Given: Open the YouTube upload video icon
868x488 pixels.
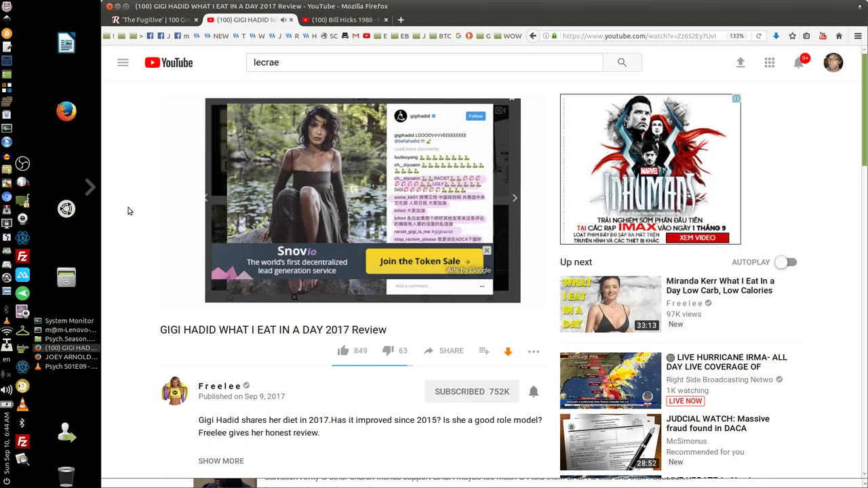Looking at the screenshot, I should [x=741, y=62].
